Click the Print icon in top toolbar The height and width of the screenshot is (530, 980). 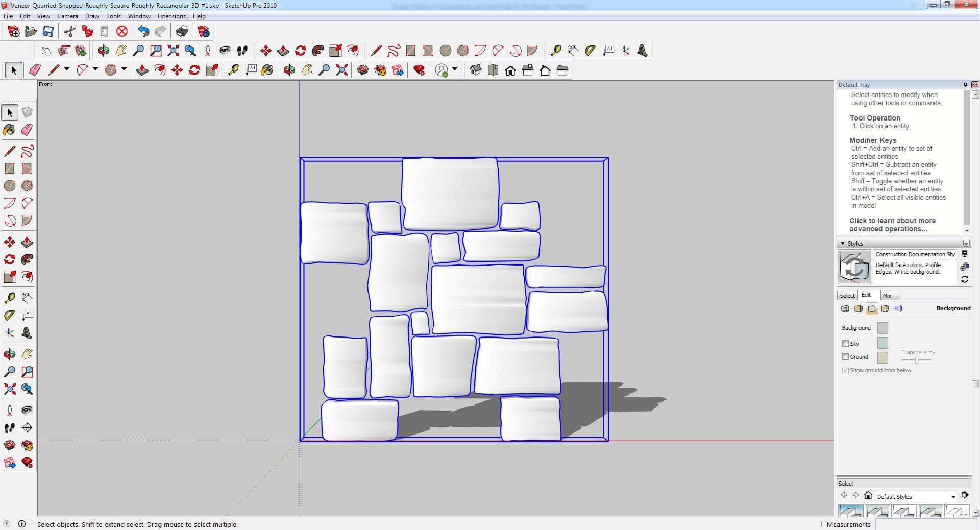(x=182, y=32)
